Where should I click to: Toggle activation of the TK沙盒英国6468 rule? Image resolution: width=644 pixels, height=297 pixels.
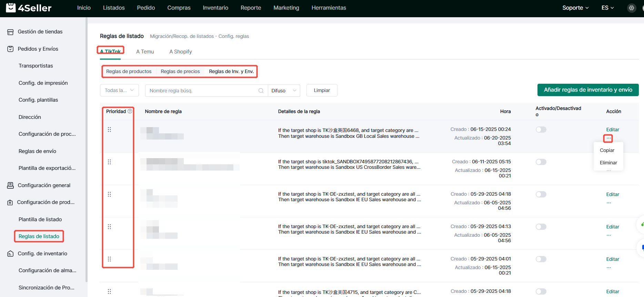[541, 130]
